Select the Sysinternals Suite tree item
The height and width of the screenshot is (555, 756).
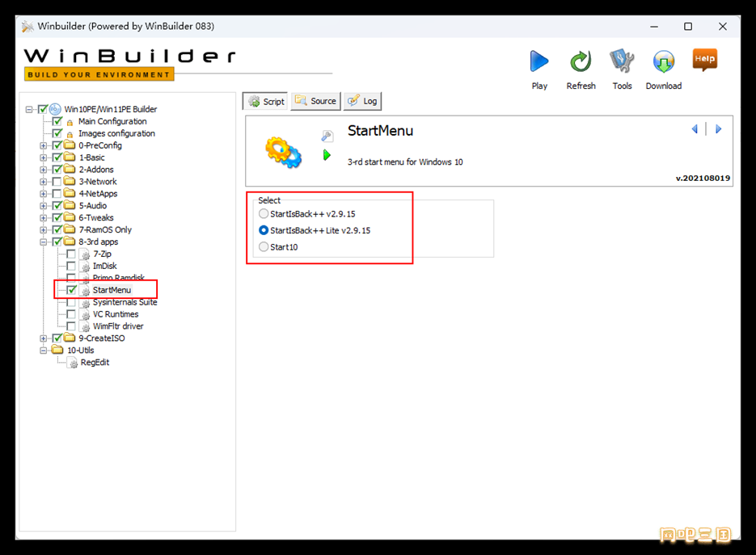[125, 302]
